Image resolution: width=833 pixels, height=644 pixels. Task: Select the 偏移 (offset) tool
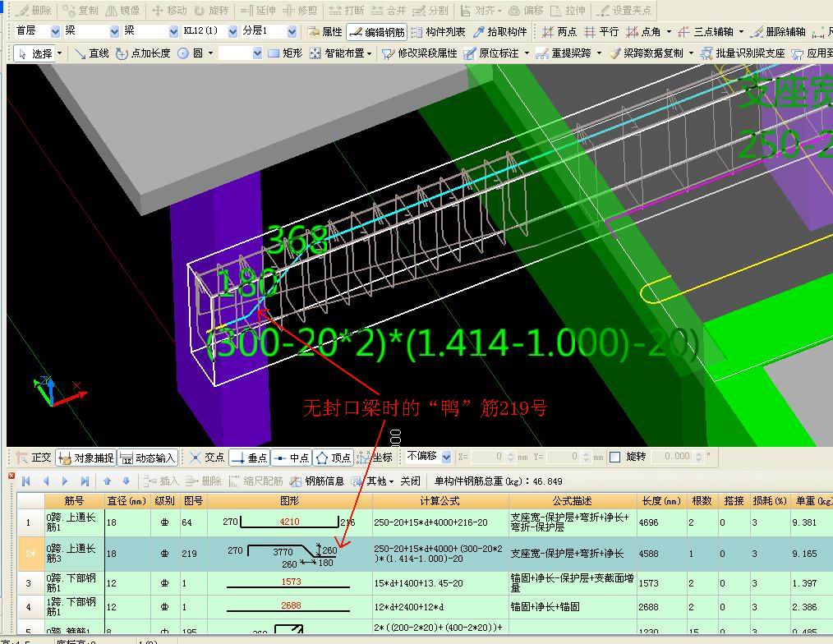[526, 11]
